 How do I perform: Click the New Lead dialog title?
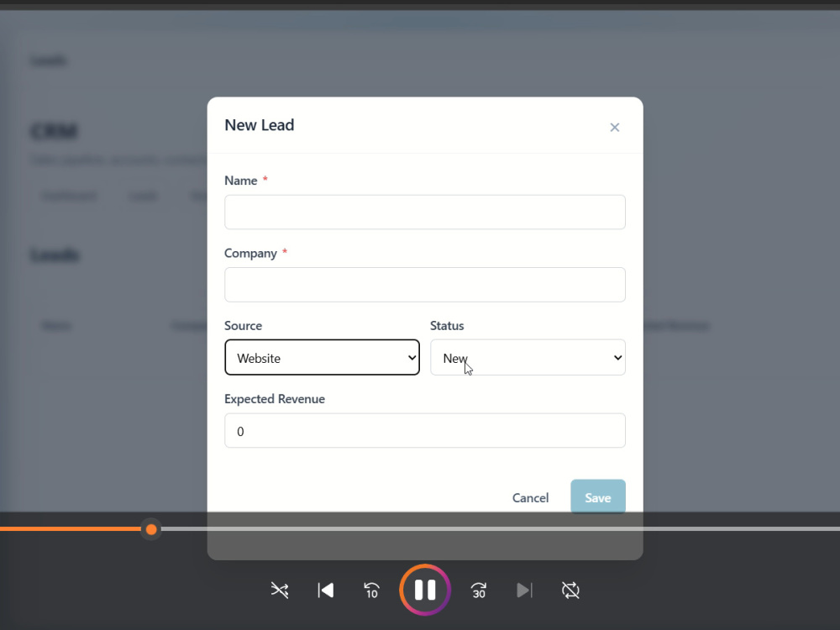260,125
